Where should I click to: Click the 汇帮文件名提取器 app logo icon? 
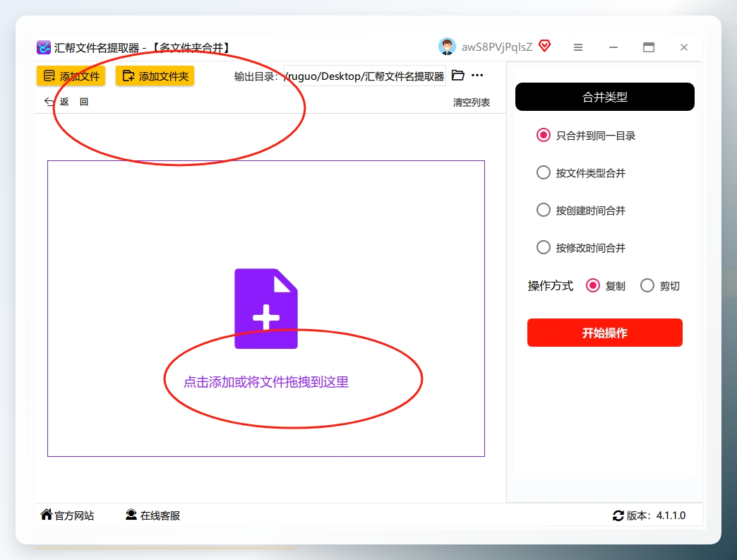[44, 47]
